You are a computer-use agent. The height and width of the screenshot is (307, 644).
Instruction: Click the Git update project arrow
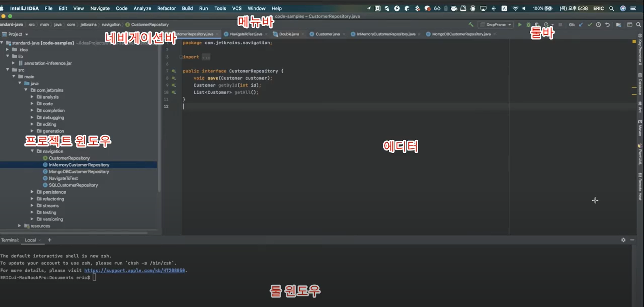(581, 25)
